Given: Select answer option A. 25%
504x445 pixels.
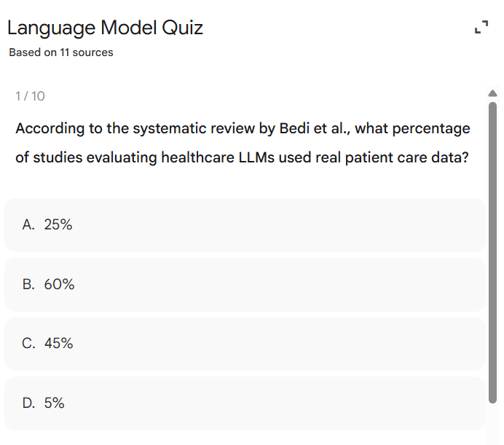Looking at the screenshot, I should pyautogui.click(x=245, y=225).
